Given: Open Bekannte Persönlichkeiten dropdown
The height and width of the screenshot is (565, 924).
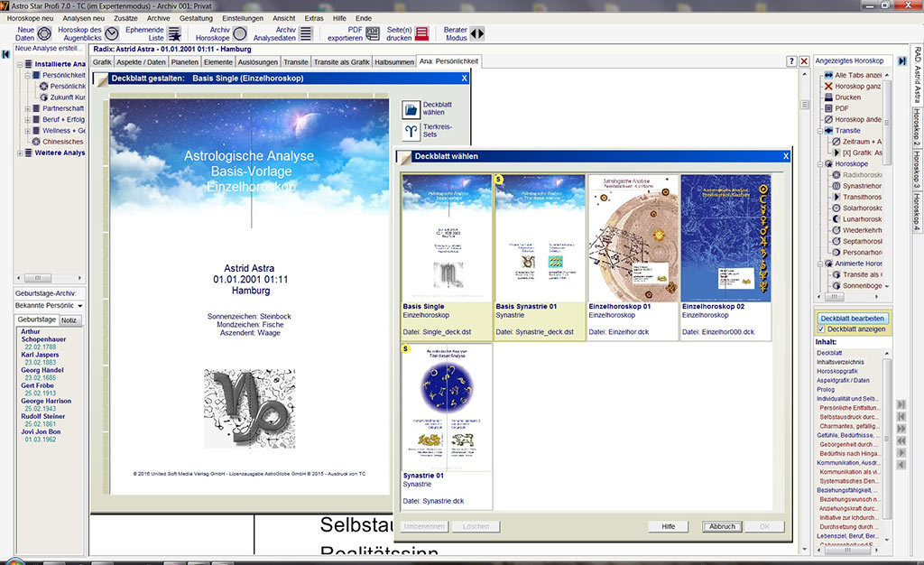Looking at the screenshot, I should [79, 306].
